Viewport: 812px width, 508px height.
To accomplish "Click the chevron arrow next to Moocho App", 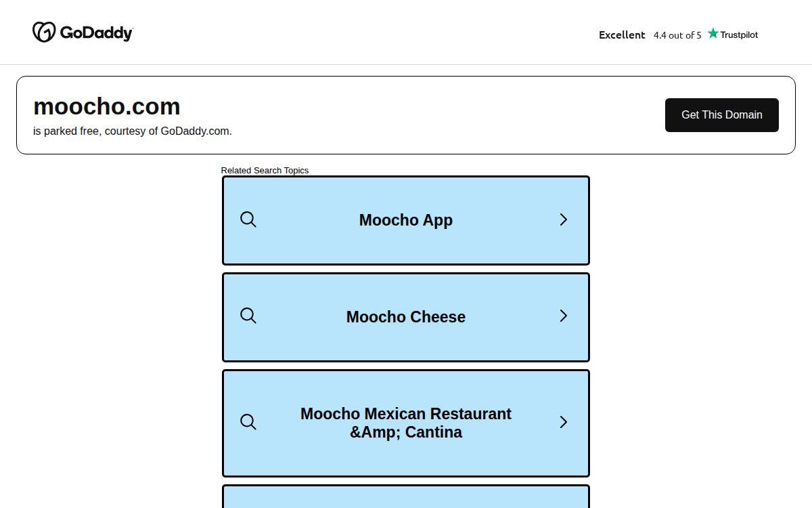I will [x=563, y=219].
